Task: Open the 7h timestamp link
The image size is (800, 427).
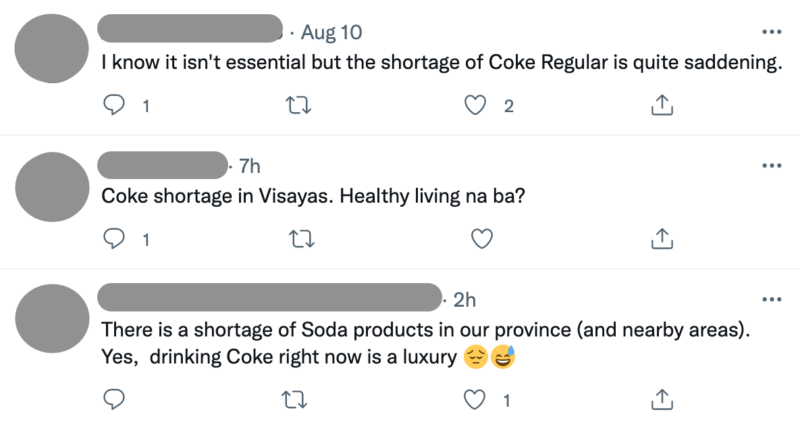Action: coord(249,165)
